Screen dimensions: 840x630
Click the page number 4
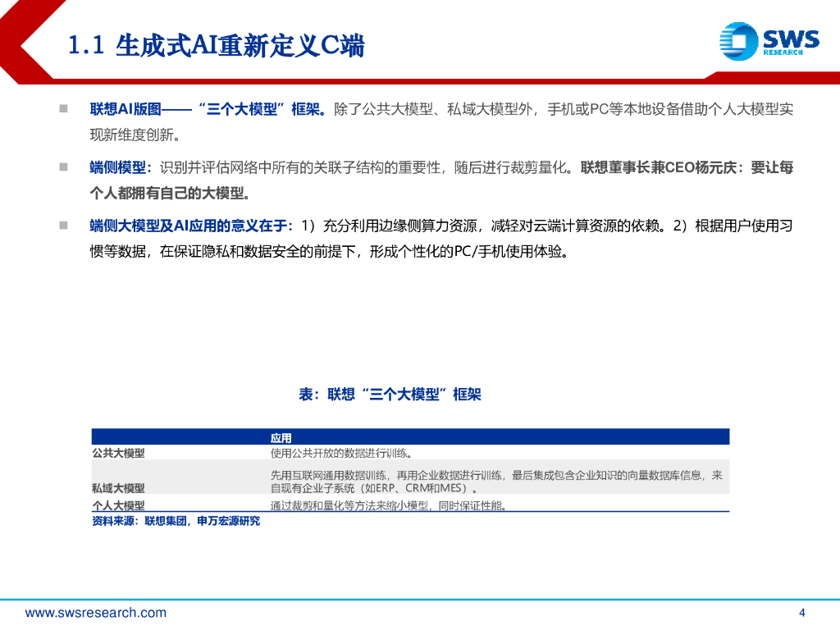click(x=802, y=612)
